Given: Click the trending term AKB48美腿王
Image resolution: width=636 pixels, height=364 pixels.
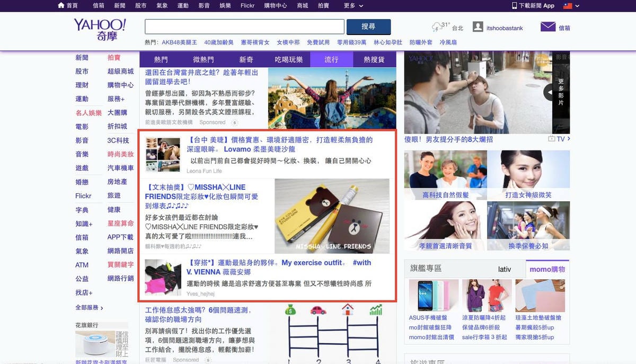Looking at the screenshot, I should pos(179,42).
